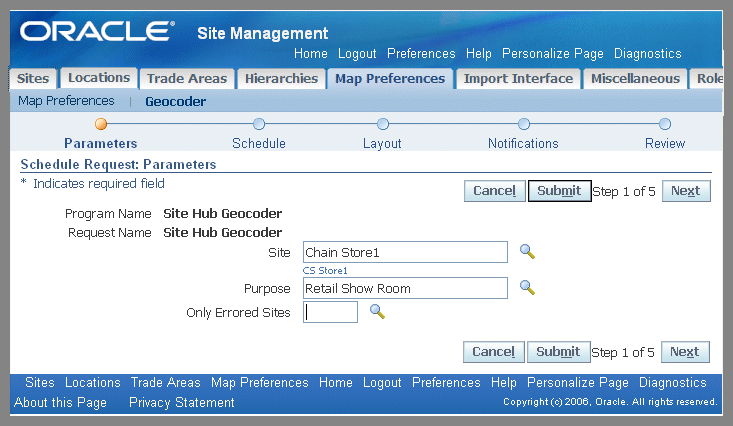Open the About this Page link
The image size is (733, 426).
click(x=60, y=403)
